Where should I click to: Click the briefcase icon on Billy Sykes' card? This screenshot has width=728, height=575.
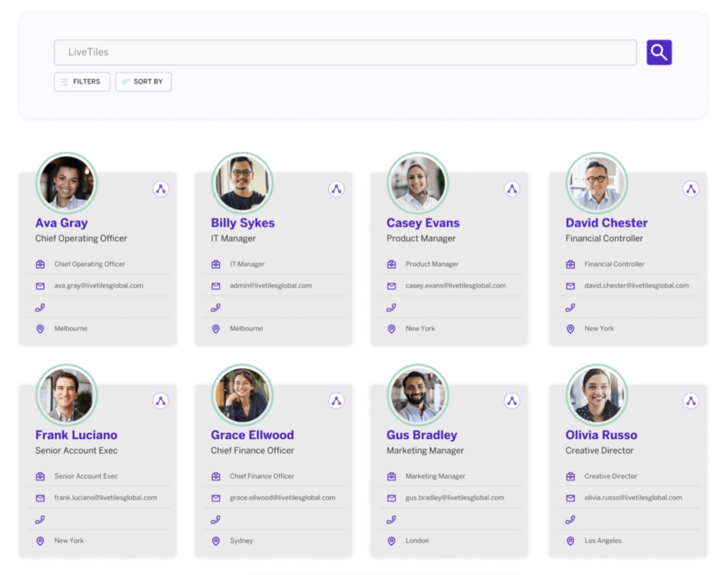click(x=216, y=264)
